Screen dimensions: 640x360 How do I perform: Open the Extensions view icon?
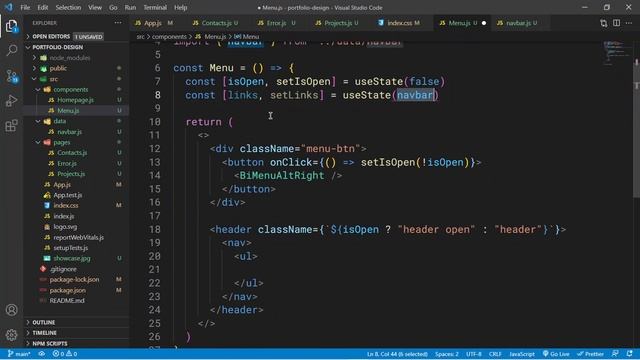(12, 125)
